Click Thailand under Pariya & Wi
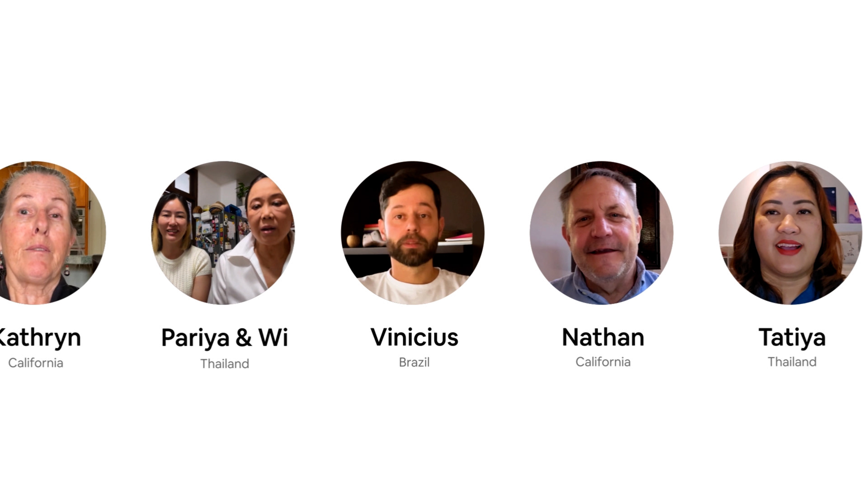 pos(225,364)
